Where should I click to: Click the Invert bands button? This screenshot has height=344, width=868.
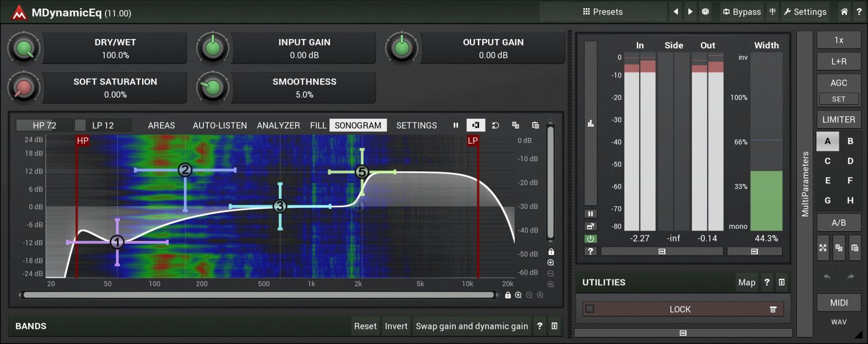(396, 326)
